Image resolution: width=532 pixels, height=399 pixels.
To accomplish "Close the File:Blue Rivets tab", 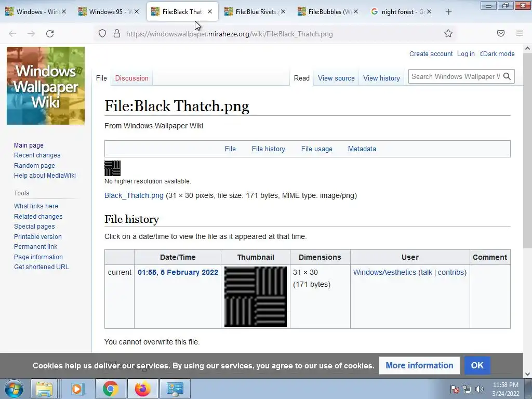I will click(283, 11).
